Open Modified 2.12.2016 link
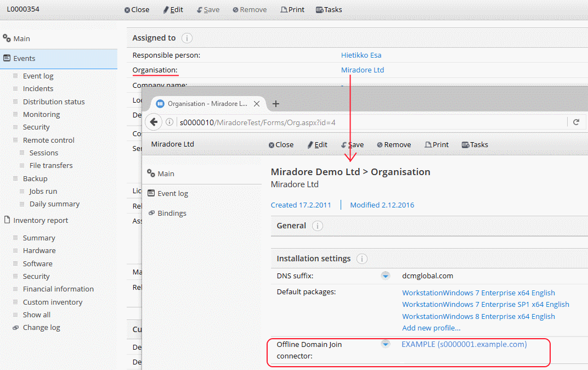588x370 pixels. (382, 205)
